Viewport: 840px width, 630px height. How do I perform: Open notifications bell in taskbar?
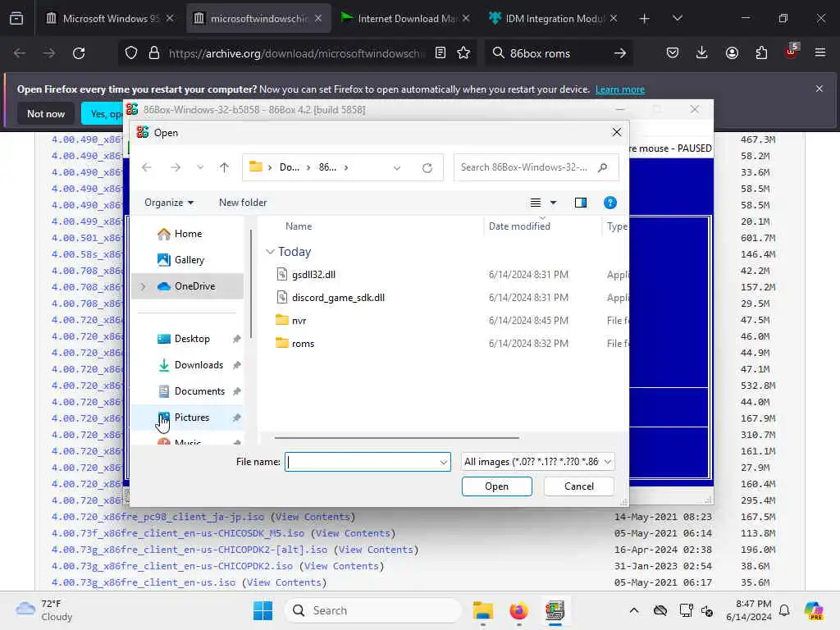pyautogui.click(x=784, y=610)
